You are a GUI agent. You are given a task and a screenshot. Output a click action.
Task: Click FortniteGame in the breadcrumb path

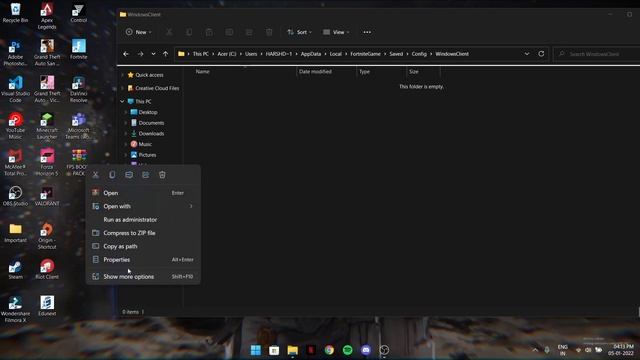coord(365,54)
